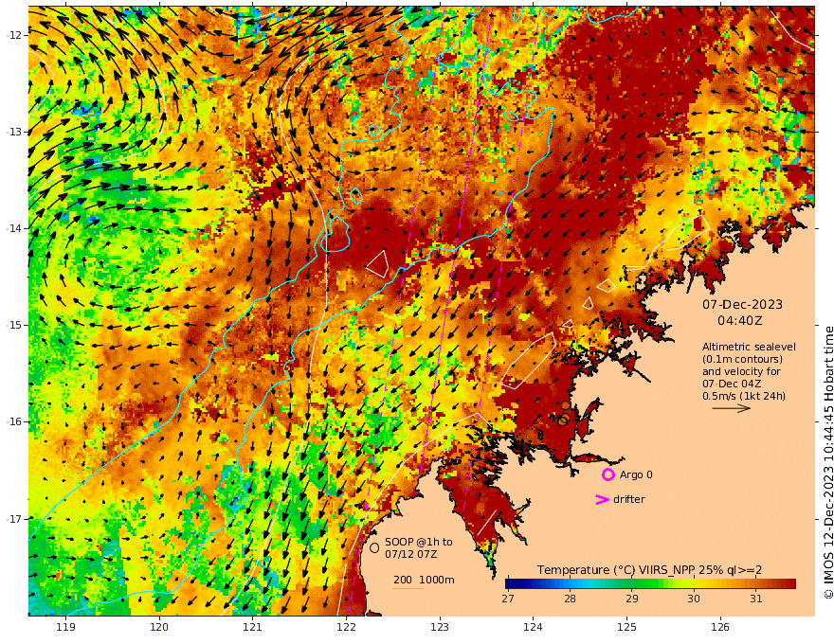The width and height of the screenshot is (834, 644).
Task: Click latitude axis label -14
Action: point(15,228)
